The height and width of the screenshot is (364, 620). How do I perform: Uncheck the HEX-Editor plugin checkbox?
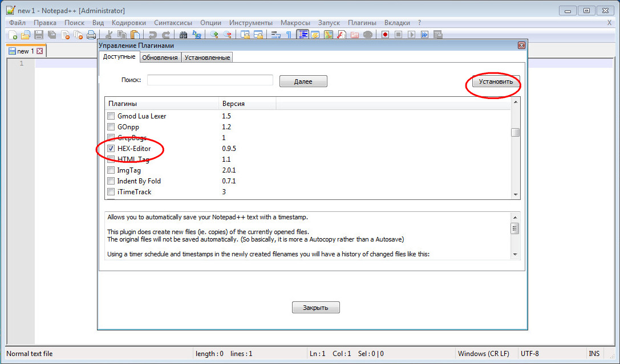point(111,149)
